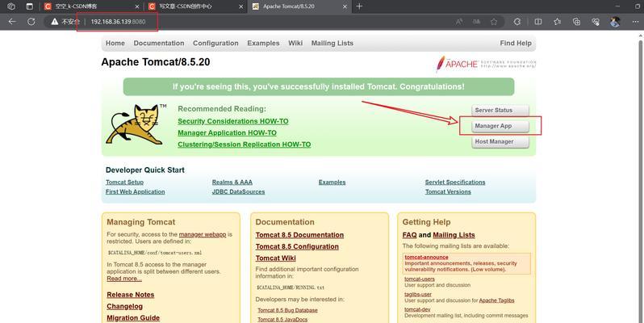The height and width of the screenshot is (323, 644).
Task: Open the Changelog link
Action: [x=125, y=306]
